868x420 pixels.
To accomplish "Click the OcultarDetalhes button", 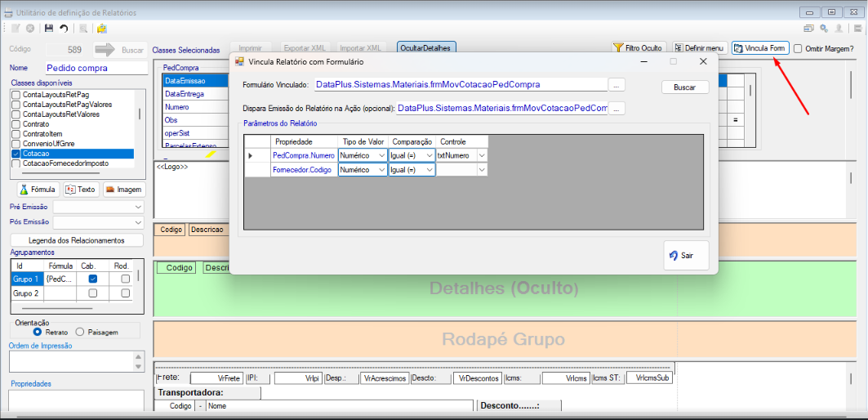I will point(425,48).
